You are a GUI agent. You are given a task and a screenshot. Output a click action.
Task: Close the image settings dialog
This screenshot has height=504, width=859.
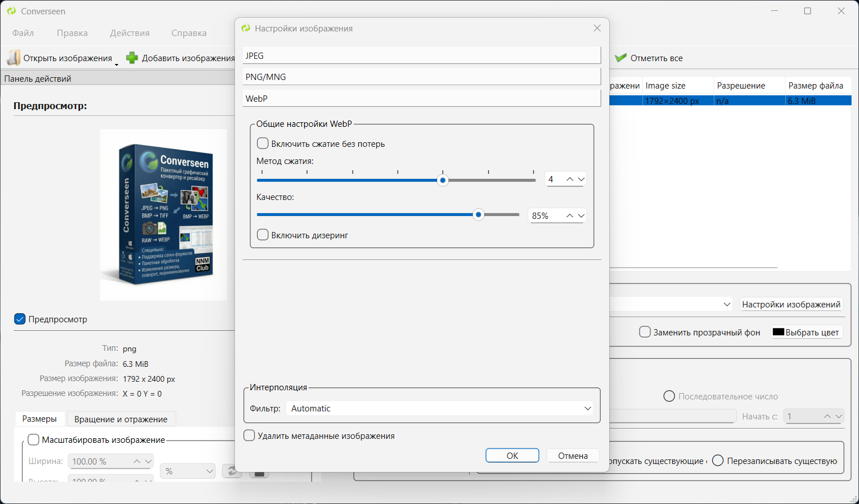pyautogui.click(x=597, y=28)
